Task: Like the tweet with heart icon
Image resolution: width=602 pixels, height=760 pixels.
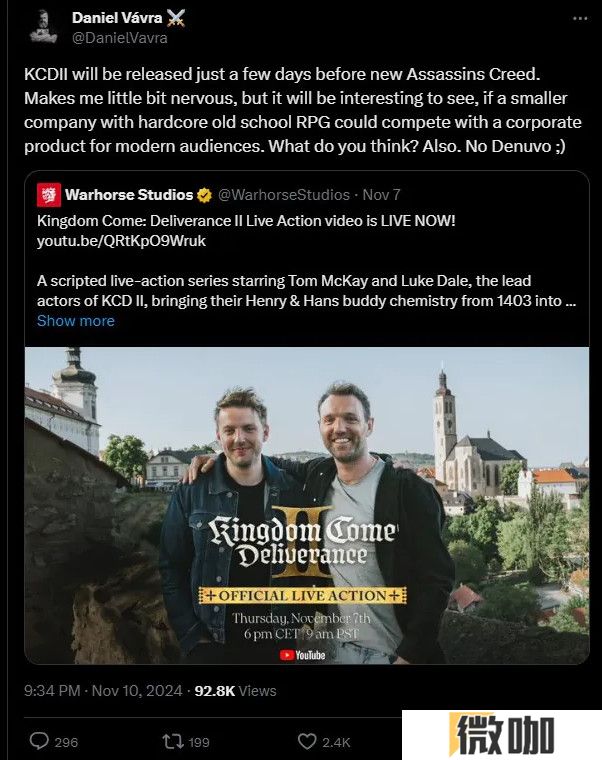Action: tap(307, 741)
